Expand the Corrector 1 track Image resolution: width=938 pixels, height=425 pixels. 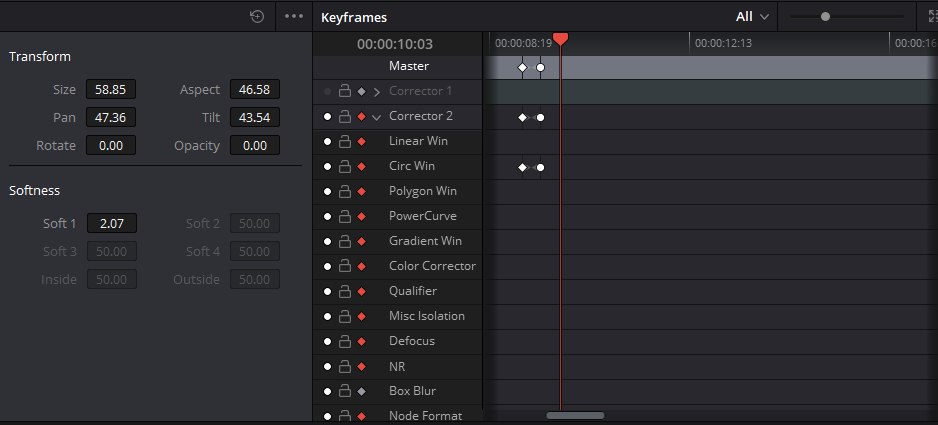pos(376,91)
